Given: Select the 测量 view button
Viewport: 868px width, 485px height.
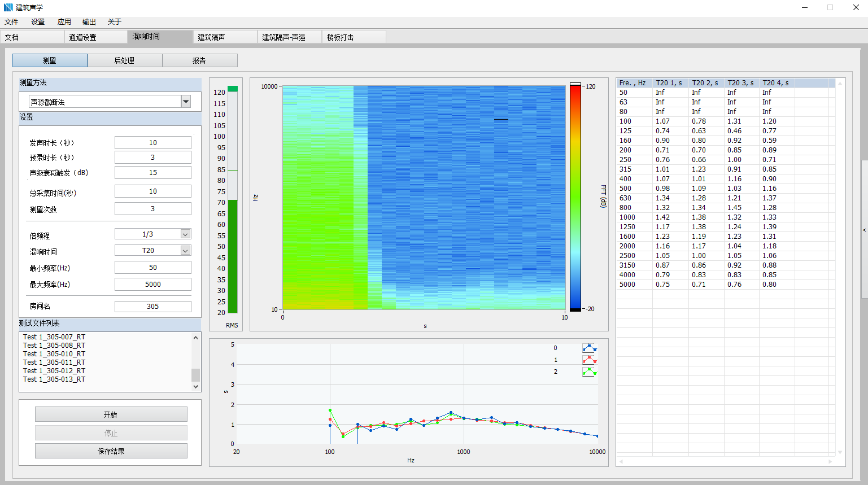Looking at the screenshot, I should [50, 60].
